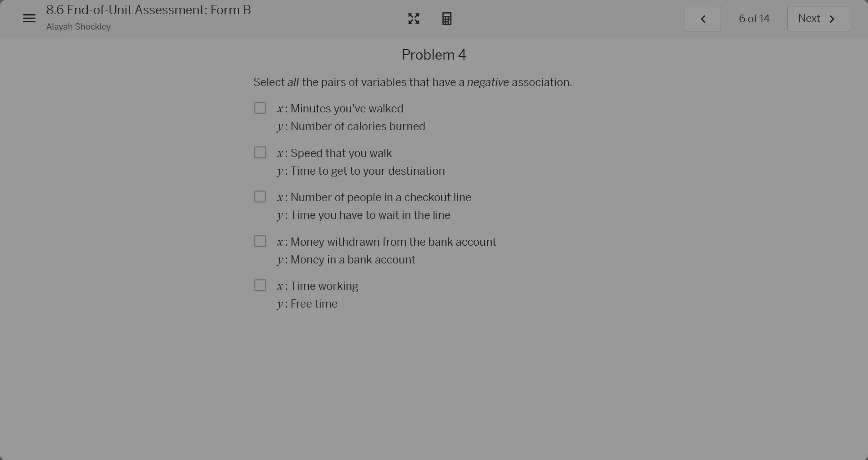Screen dimensions: 868x460
Task: Click the previous-problem chevron
Action: coord(702,18)
